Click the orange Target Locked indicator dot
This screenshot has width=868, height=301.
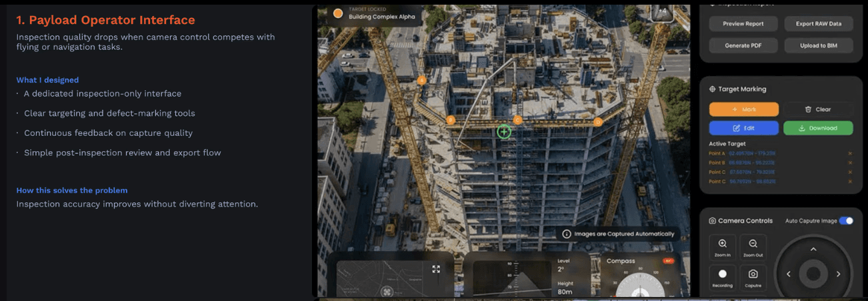point(338,13)
